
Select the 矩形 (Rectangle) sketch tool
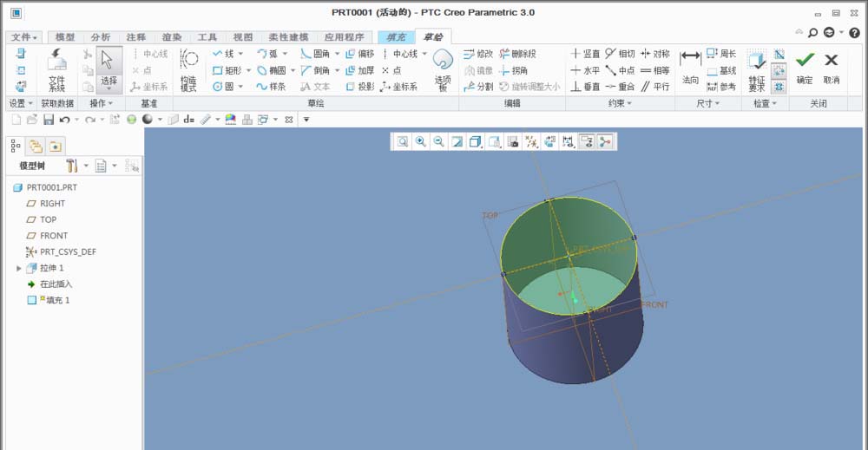click(x=227, y=70)
